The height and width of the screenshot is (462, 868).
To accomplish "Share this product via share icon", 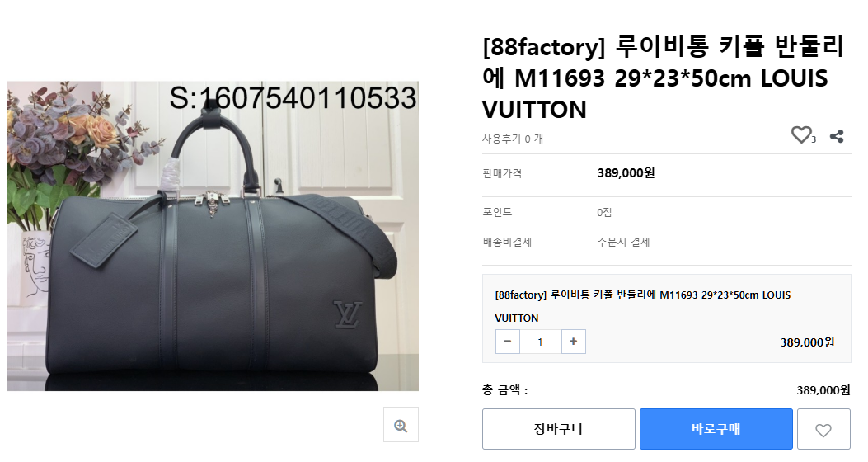I will pos(837,136).
